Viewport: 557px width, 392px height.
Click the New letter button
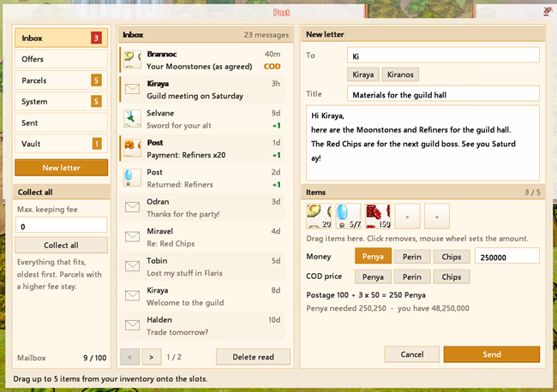tap(61, 168)
